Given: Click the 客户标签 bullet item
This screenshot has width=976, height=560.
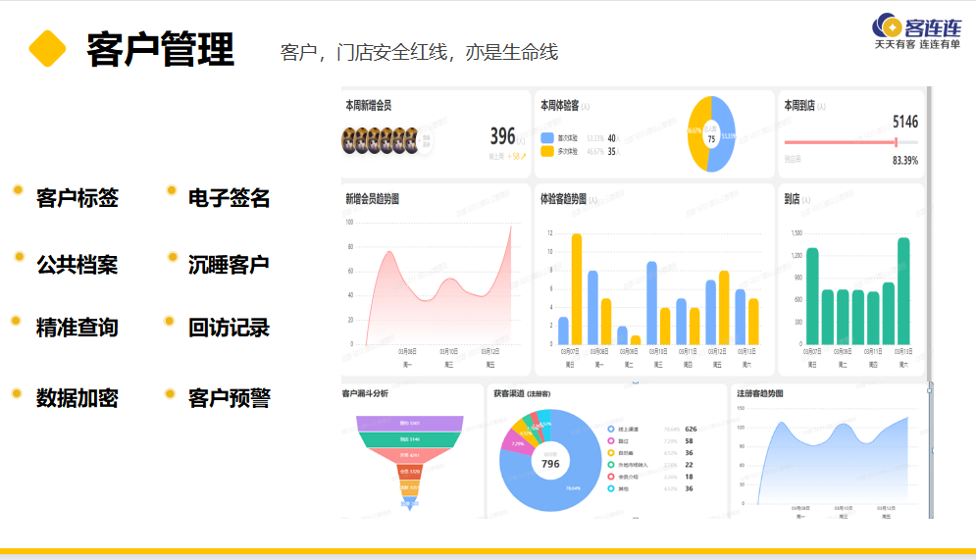Looking at the screenshot, I should tap(77, 198).
